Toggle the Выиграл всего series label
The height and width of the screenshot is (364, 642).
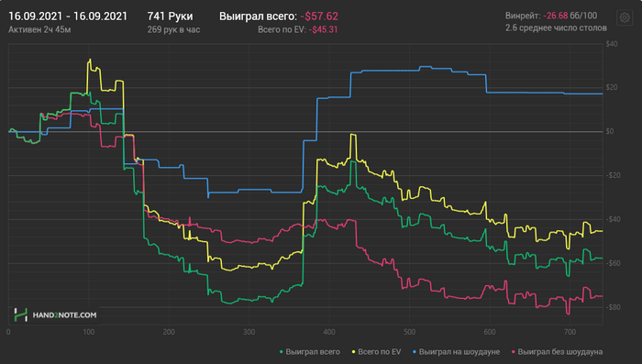(313, 352)
